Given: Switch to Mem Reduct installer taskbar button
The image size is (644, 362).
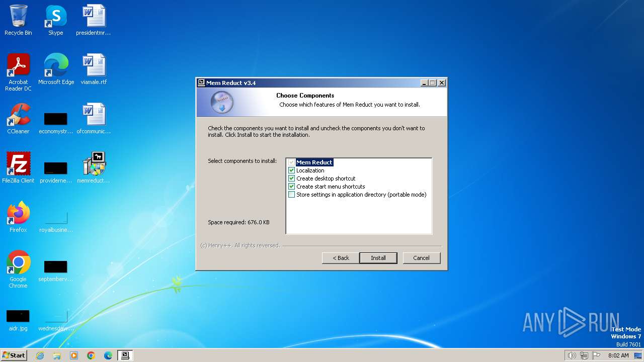Looking at the screenshot, I should [125, 355].
